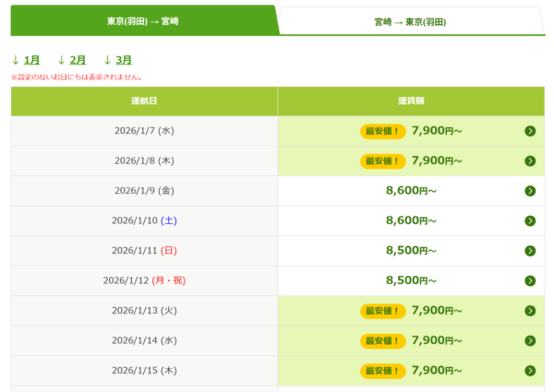Open arrow icon on 2026/1/14 row
This screenshot has height=392, width=554.
(530, 340)
